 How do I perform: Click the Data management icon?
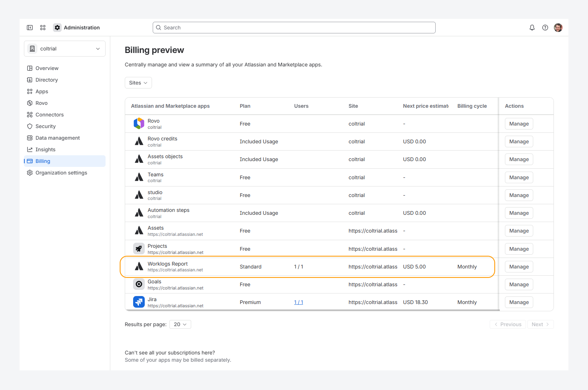coord(30,138)
